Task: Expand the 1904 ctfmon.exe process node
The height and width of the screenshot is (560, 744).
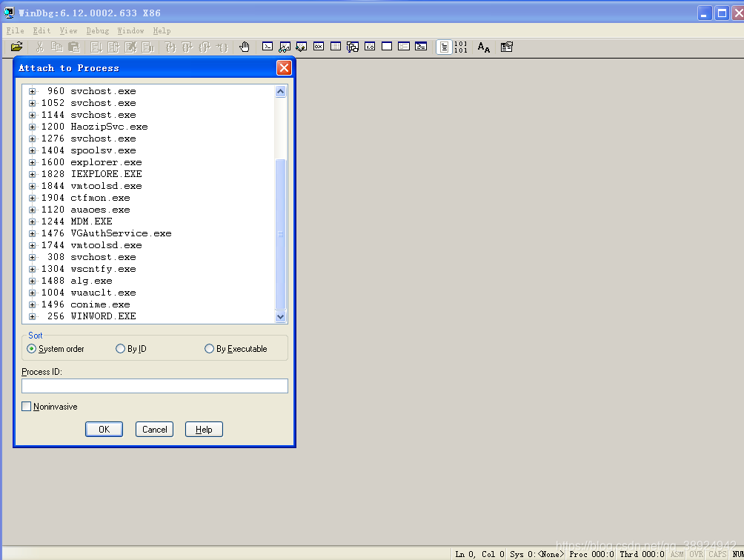Action: coord(32,198)
